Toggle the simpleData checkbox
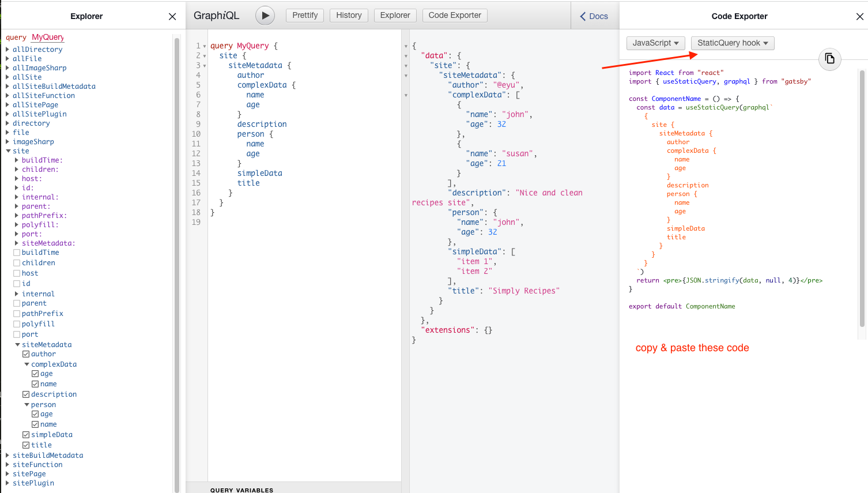Image resolution: width=868 pixels, height=493 pixels. pos(26,435)
